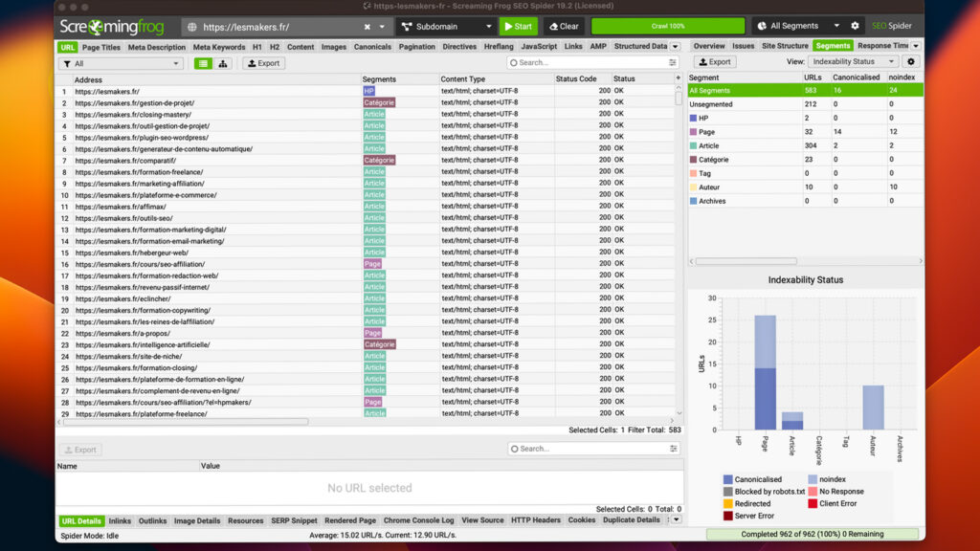The width and height of the screenshot is (980, 551).
Task: Select the All Segments row
Action: pos(806,91)
